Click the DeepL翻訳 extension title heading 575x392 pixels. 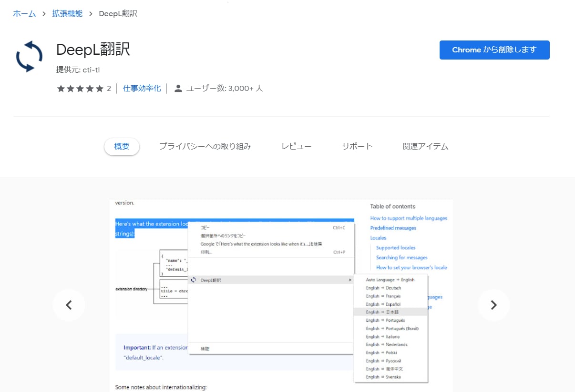click(x=93, y=50)
